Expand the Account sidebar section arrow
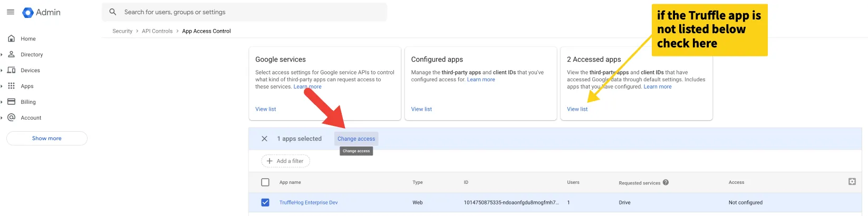868x216 pixels. pos(2,117)
